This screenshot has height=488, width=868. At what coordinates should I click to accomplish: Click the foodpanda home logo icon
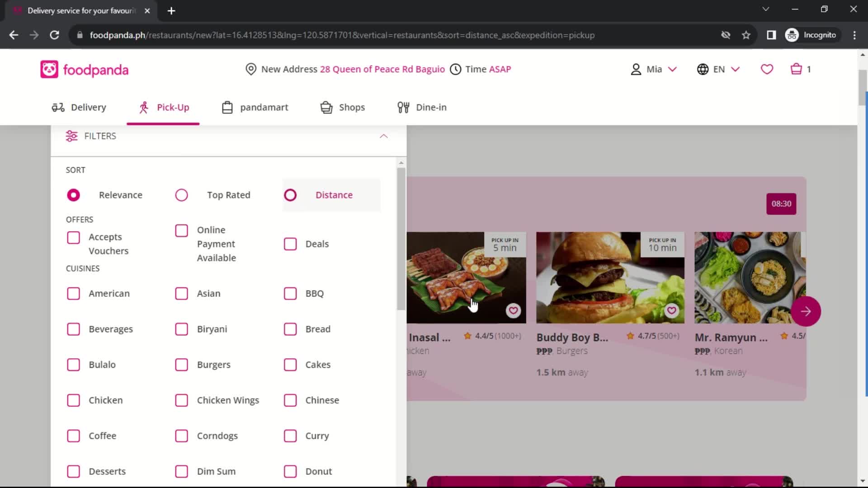click(x=49, y=70)
